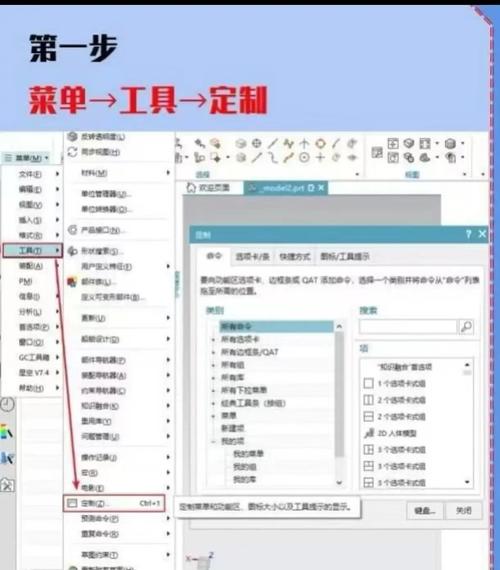Open the clock history icon in sidebar
This screenshot has width=500, height=570.
[x=7, y=404]
